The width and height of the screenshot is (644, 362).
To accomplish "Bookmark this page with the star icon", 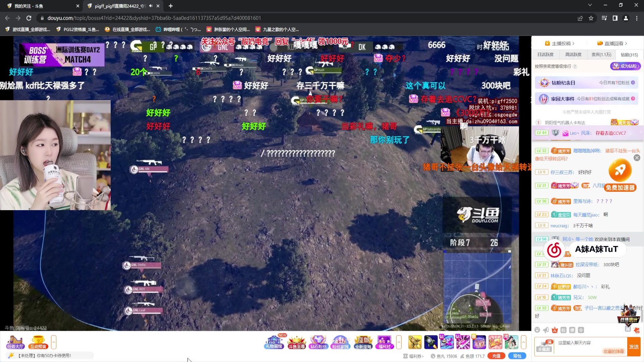I will pyautogui.click(x=591, y=18).
